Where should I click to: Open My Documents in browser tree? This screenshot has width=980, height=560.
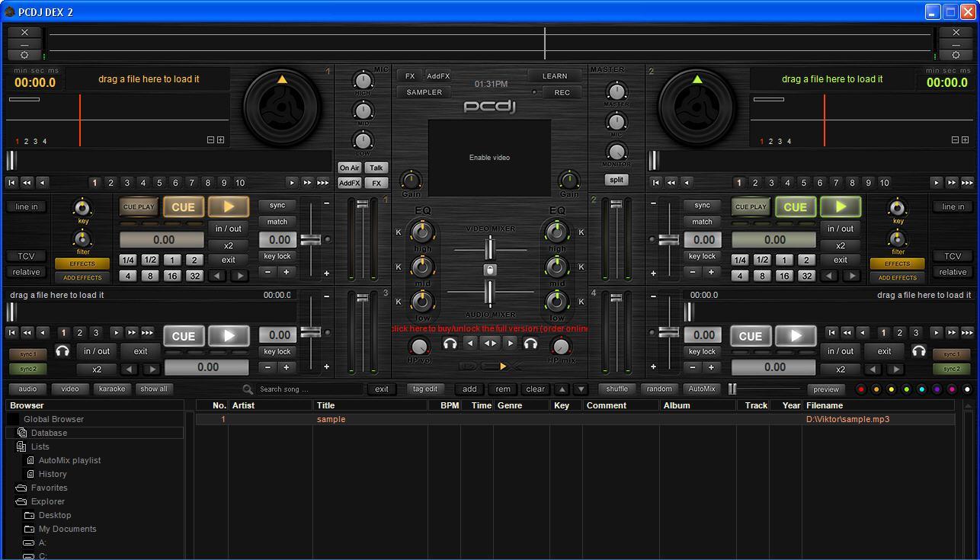point(68,529)
